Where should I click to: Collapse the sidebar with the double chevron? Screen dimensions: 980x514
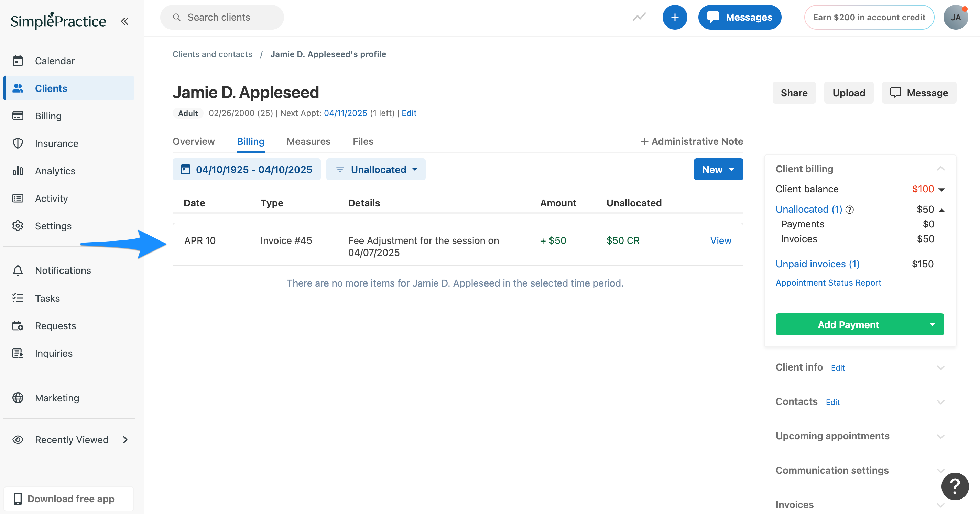tap(124, 21)
